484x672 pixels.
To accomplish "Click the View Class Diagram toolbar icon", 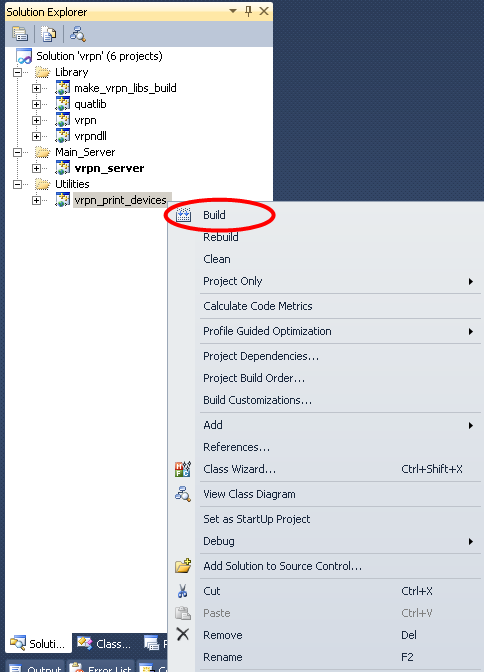I will coord(78,34).
